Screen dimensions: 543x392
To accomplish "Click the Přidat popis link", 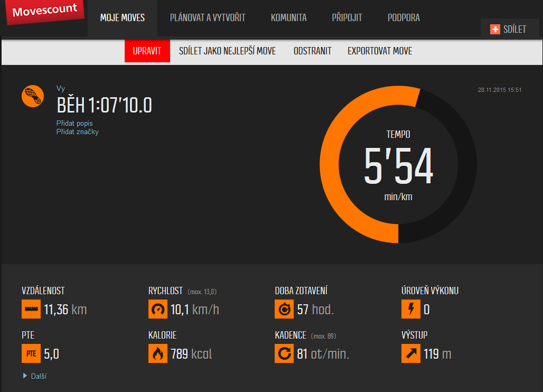I will coord(74,123).
